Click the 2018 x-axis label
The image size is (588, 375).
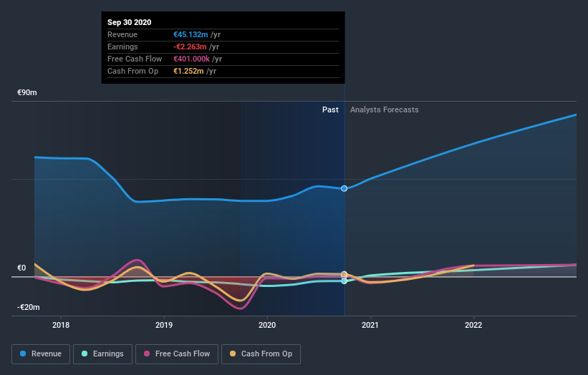coord(61,325)
